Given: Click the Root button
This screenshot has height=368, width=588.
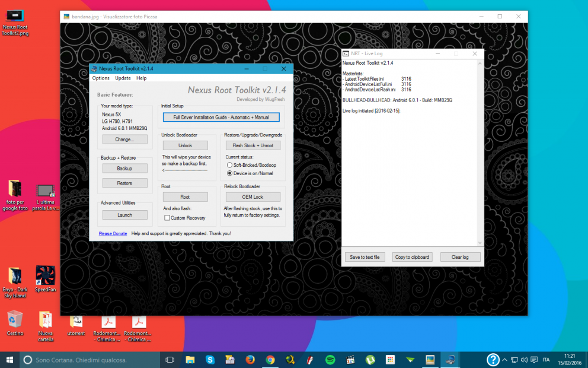Looking at the screenshot, I should (x=186, y=197).
